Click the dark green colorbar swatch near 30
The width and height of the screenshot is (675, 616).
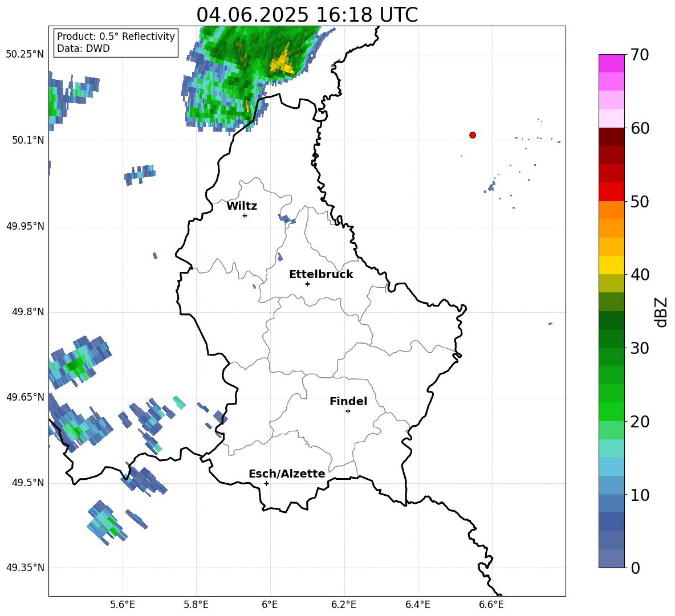tap(611, 338)
